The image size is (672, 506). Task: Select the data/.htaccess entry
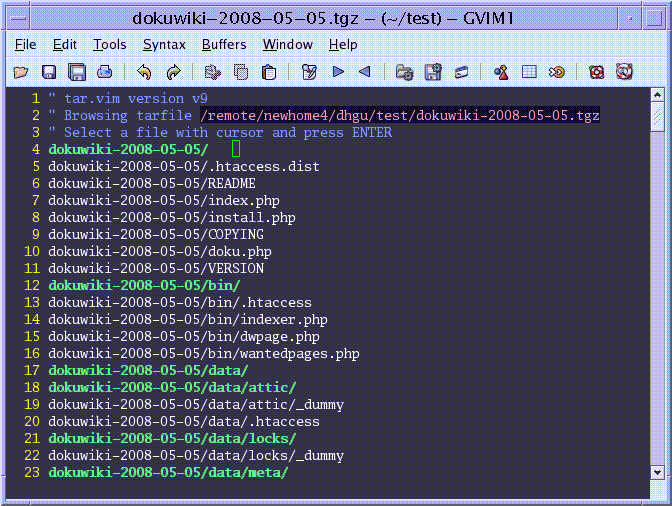click(184, 422)
